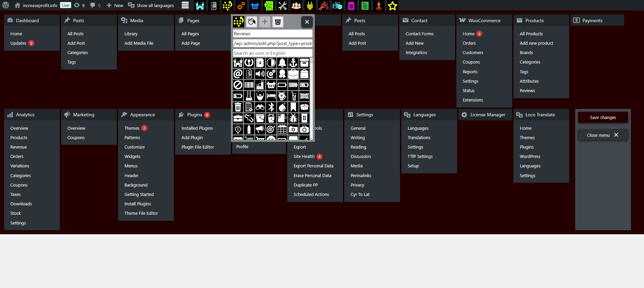
Task: Pick the calendar grid icon in the icon picker
Action: pyautogui.click(x=282, y=129)
